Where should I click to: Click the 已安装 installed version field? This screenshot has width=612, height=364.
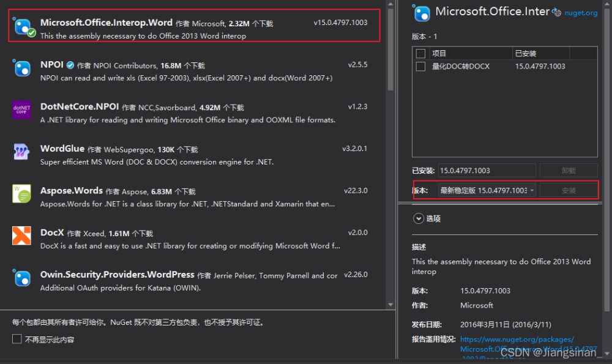click(x=487, y=171)
